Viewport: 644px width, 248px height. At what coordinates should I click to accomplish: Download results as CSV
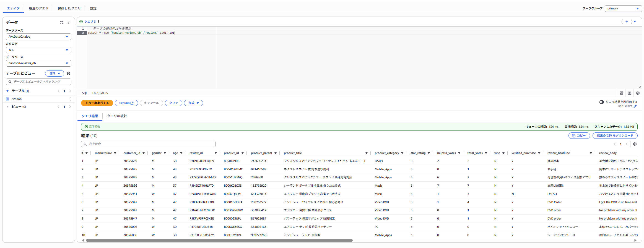click(x=615, y=136)
